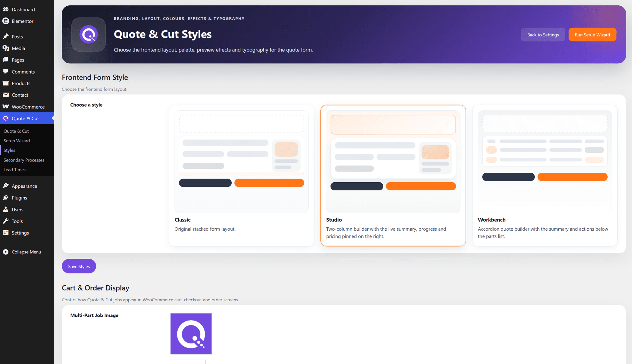Click the Tools wrench icon
This screenshot has width=632, height=364.
6,221
